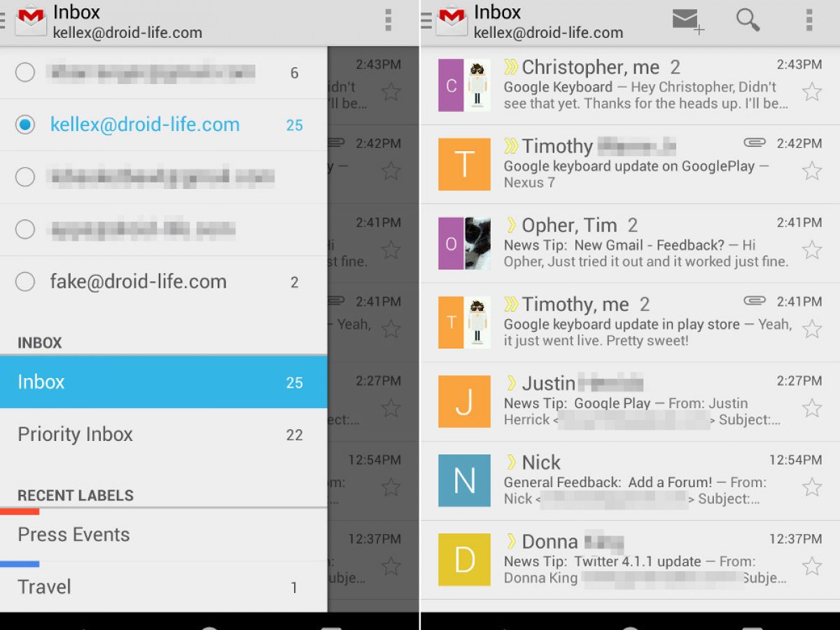
Task: Select the fake@droid-life.com account radio button
Action: pos(25,281)
